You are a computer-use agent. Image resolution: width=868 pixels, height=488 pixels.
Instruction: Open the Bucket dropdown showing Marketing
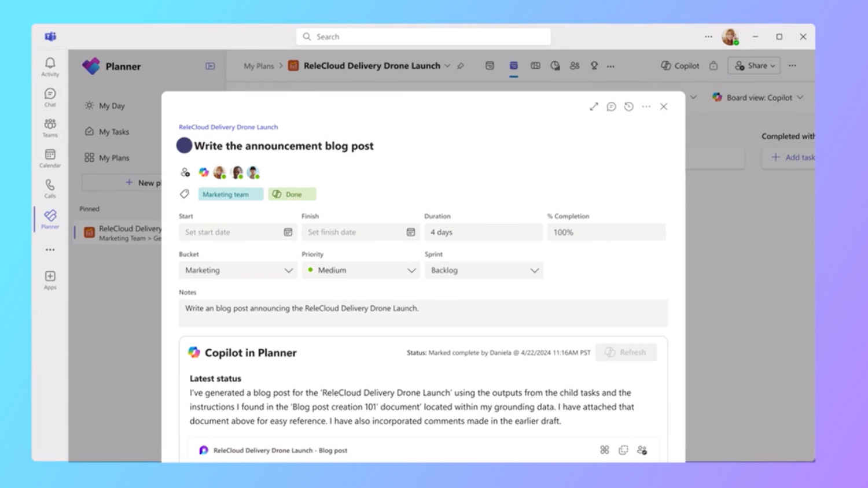click(x=237, y=270)
